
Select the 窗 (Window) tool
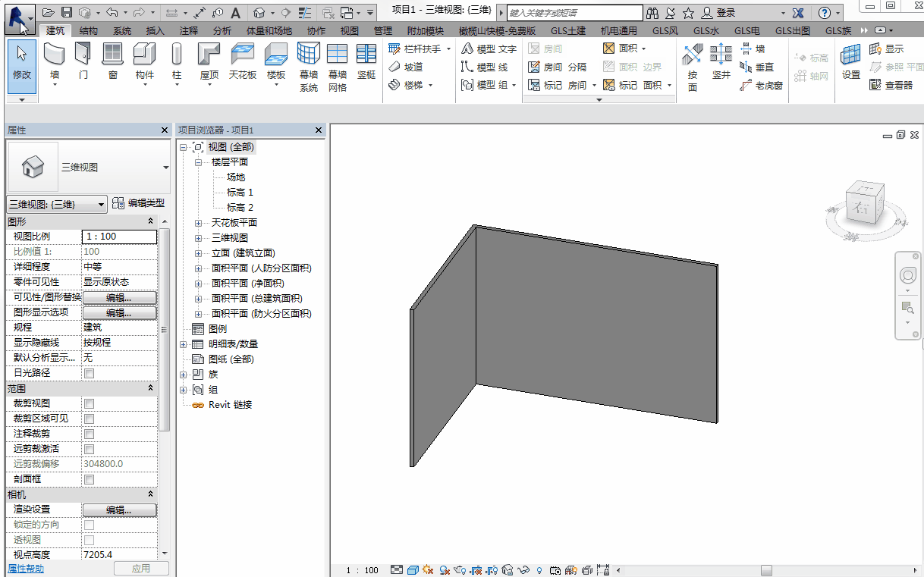pos(113,61)
